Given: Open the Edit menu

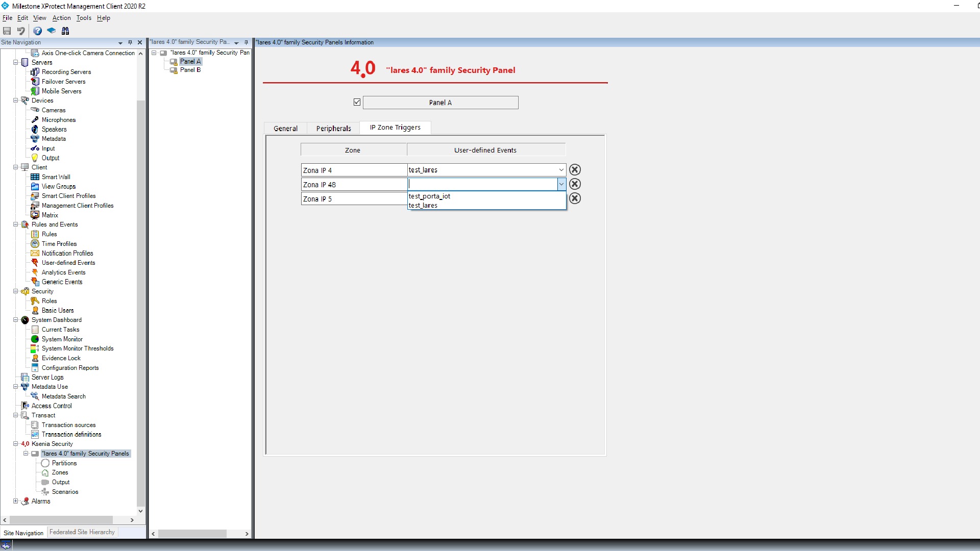Looking at the screenshot, I should pos(22,18).
